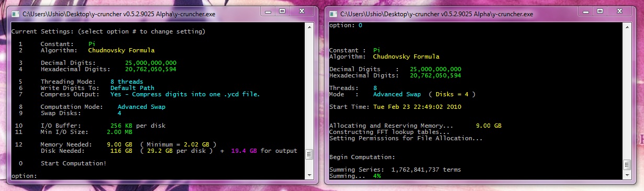Click '20,762,050,594' Hexadecimal Digits in right window

pos(436,75)
